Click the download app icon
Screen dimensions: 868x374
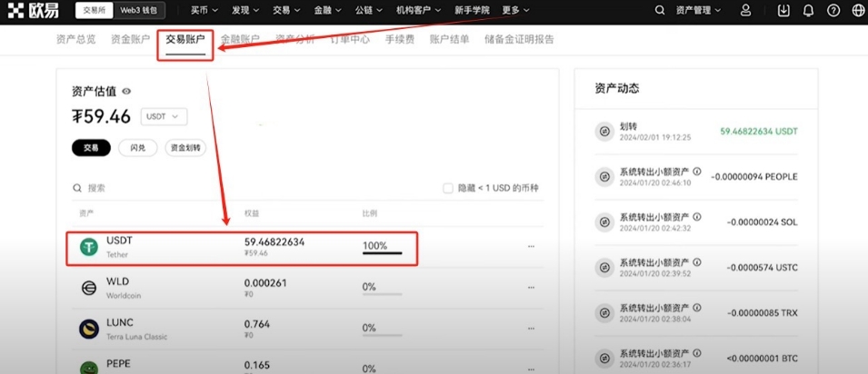783,10
